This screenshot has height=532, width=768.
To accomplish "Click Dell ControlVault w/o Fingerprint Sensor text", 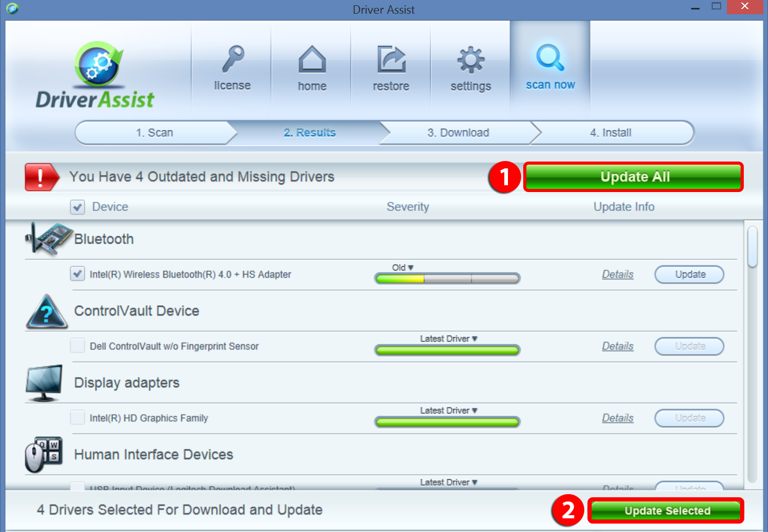I will click(x=174, y=346).
